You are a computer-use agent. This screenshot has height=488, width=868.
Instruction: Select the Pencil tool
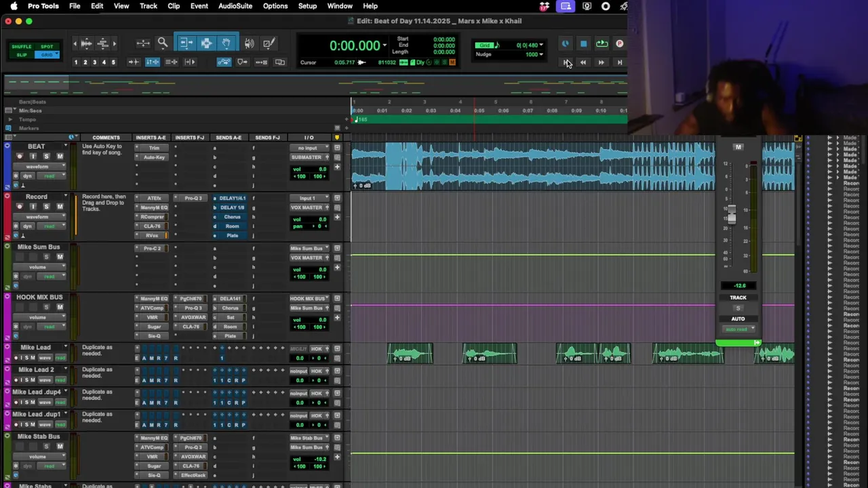[269, 43]
